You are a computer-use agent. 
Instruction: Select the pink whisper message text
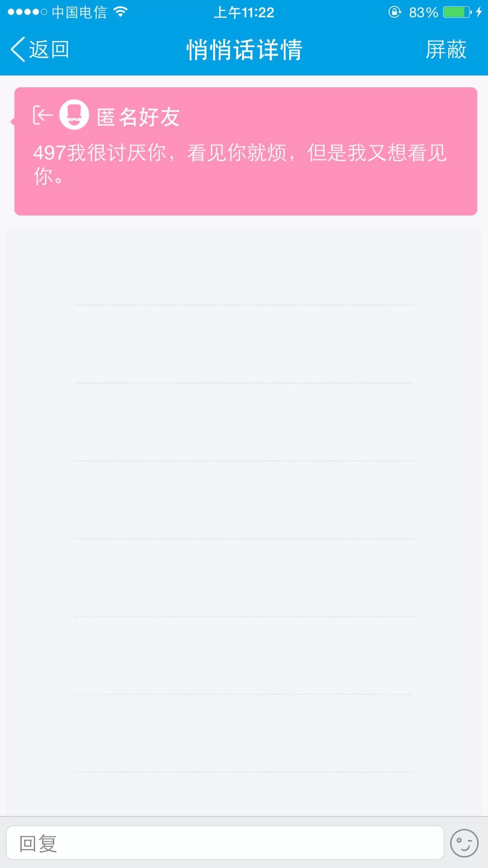point(239,164)
